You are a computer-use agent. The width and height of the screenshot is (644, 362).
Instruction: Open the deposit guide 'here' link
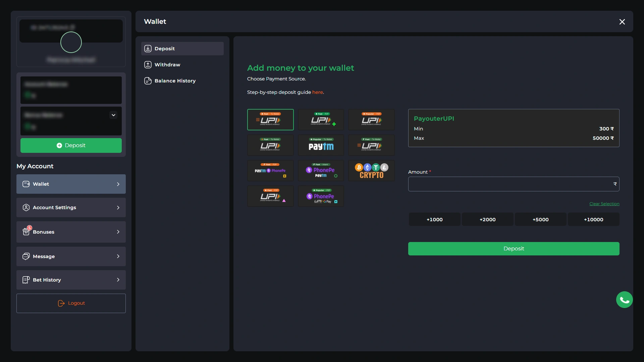click(317, 92)
